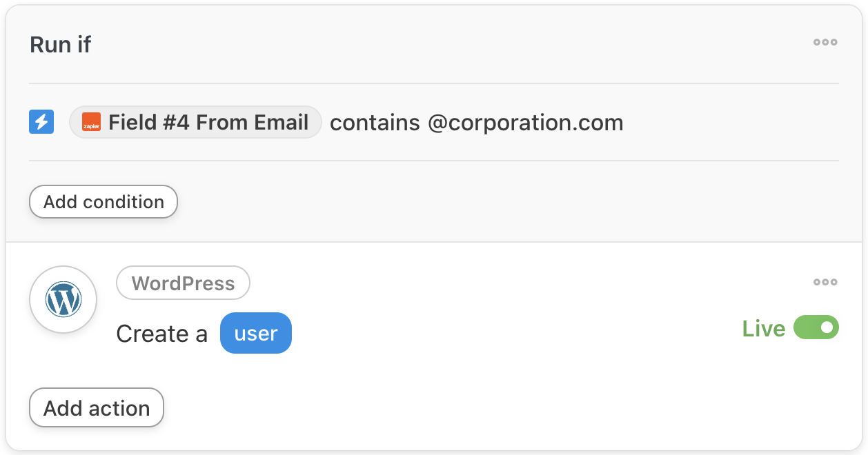The image size is (868, 455).
Task: Click the round WordPress logo
Action: pyautogui.click(x=63, y=300)
